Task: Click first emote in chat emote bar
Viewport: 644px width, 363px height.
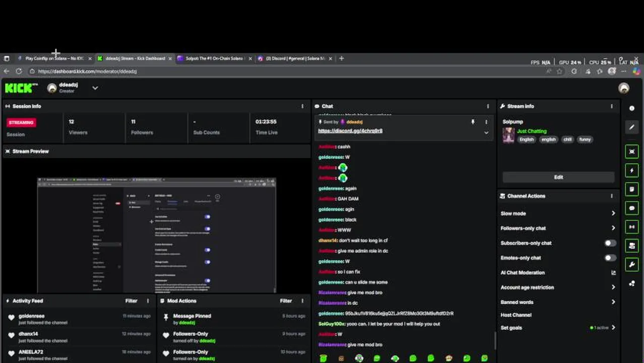Action: tap(323, 358)
